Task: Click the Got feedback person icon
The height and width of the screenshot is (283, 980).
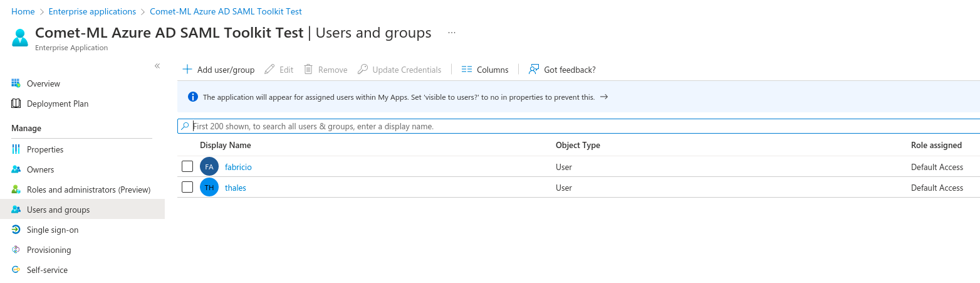Action: pyautogui.click(x=534, y=69)
